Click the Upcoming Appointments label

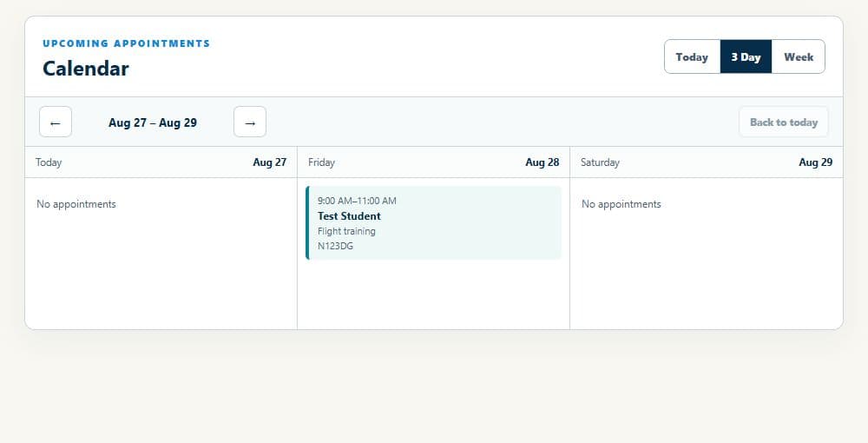pos(126,43)
